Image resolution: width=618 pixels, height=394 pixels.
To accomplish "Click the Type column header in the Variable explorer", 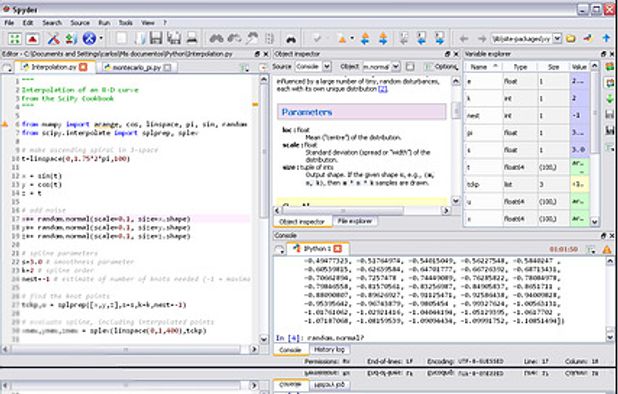I will (520, 67).
